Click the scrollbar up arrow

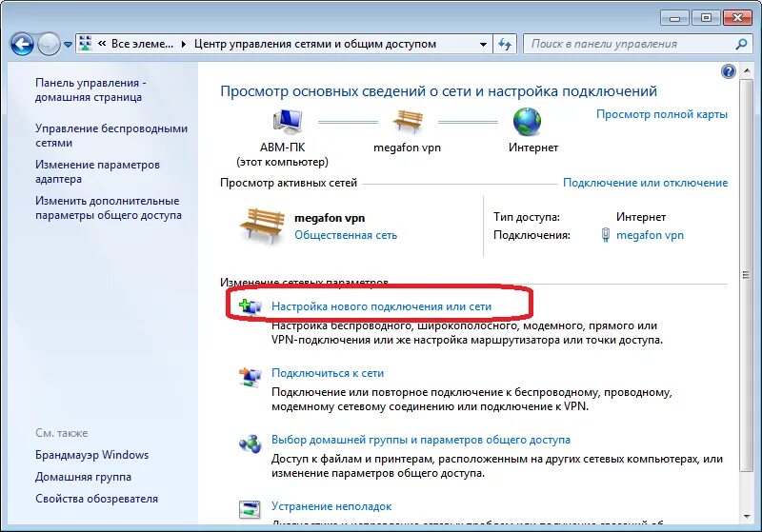tap(746, 70)
